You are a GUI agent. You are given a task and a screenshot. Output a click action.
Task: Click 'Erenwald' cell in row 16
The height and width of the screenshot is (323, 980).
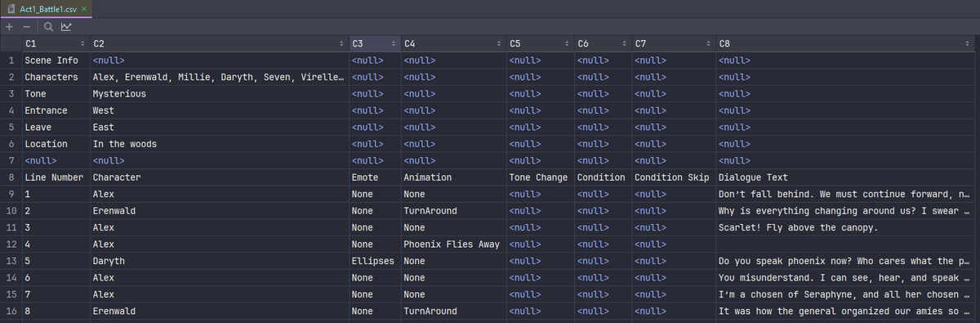(x=219, y=311)
